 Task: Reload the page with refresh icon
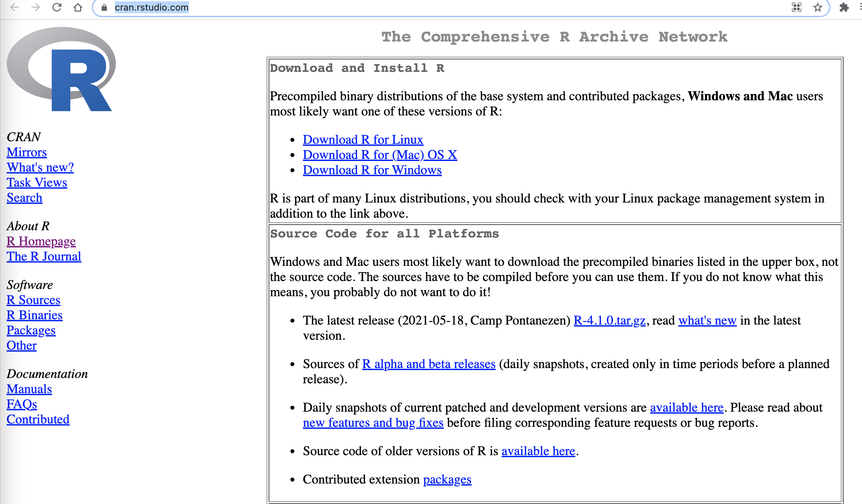pos(57,7)
